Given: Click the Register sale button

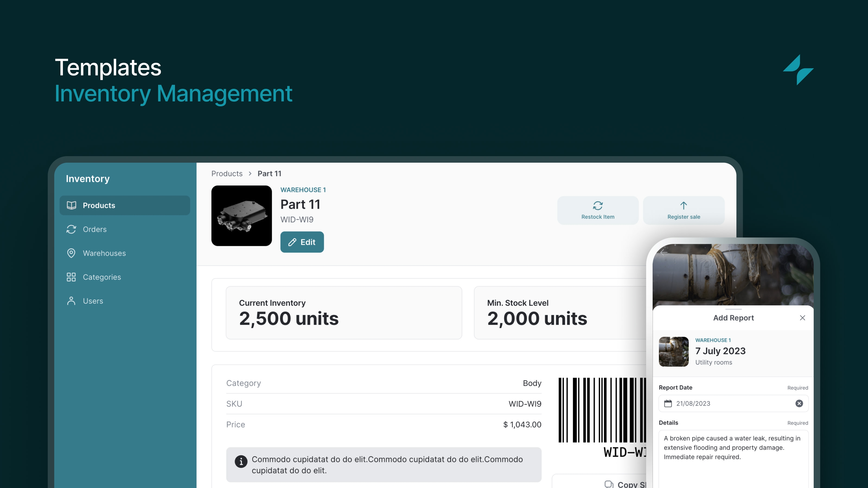Looking at the screenshot, I should [683, 210].
